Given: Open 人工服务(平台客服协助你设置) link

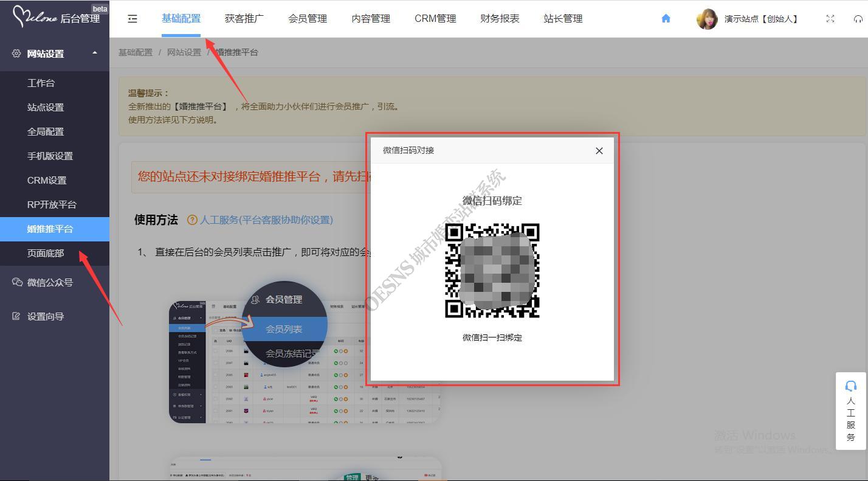Looking at the screenshot, I should click(266, 220).
